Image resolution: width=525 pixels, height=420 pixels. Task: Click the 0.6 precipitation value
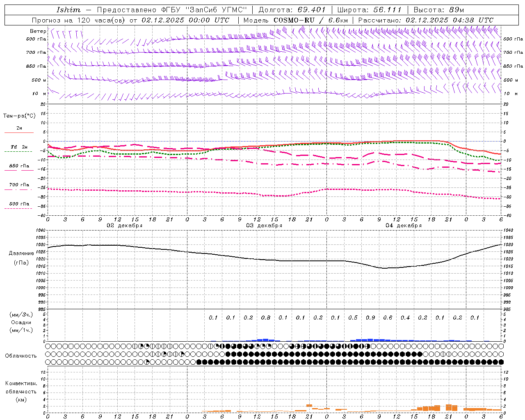(x=388, y=318)
